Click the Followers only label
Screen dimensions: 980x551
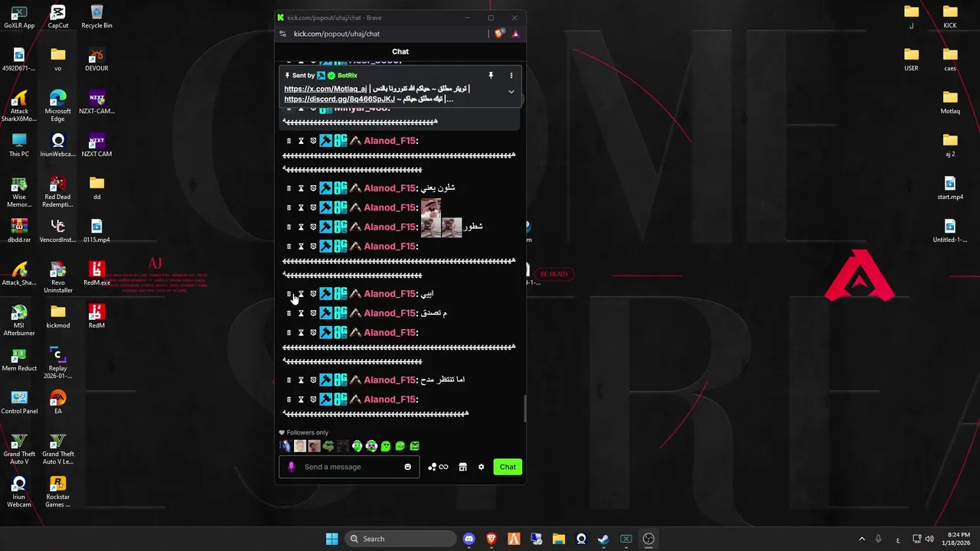click(307, 432)
